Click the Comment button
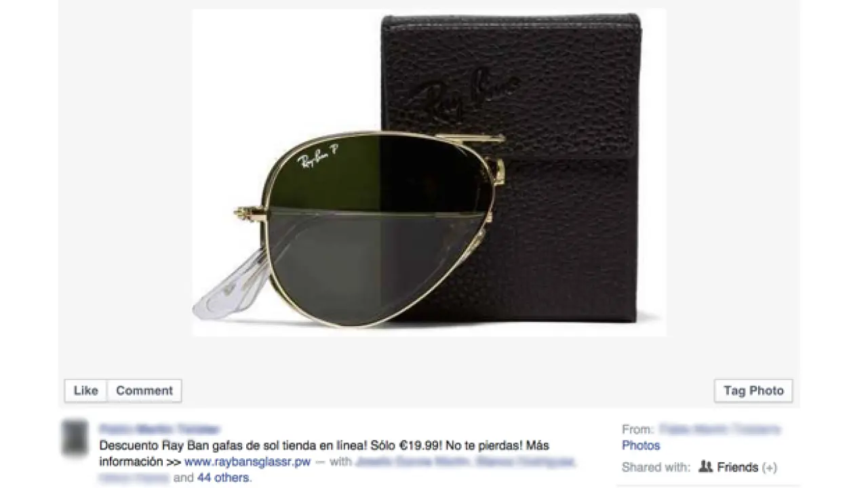This screenshot has width=868, height=488. point(144,390)
